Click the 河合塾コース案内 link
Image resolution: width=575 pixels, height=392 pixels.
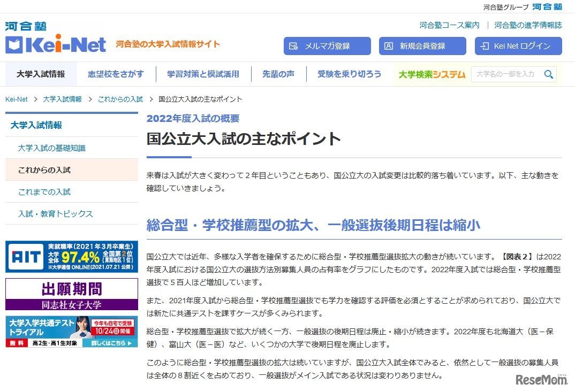(449, 25)
